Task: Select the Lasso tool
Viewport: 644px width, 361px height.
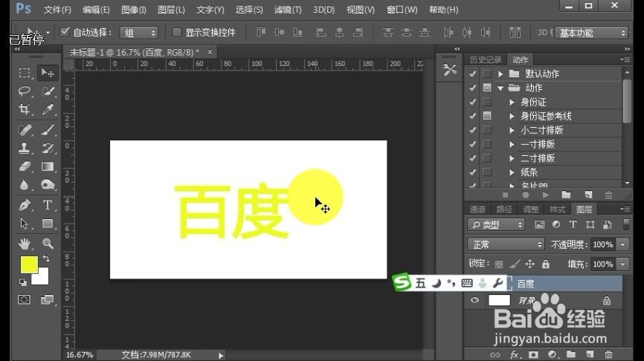Action: coord(25,91)
